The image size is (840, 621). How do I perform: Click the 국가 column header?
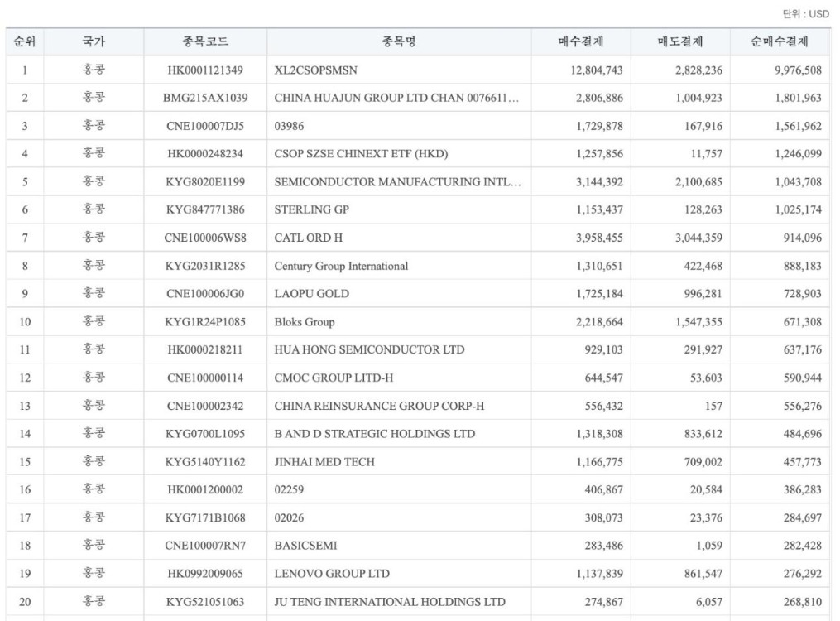(94, 41)
